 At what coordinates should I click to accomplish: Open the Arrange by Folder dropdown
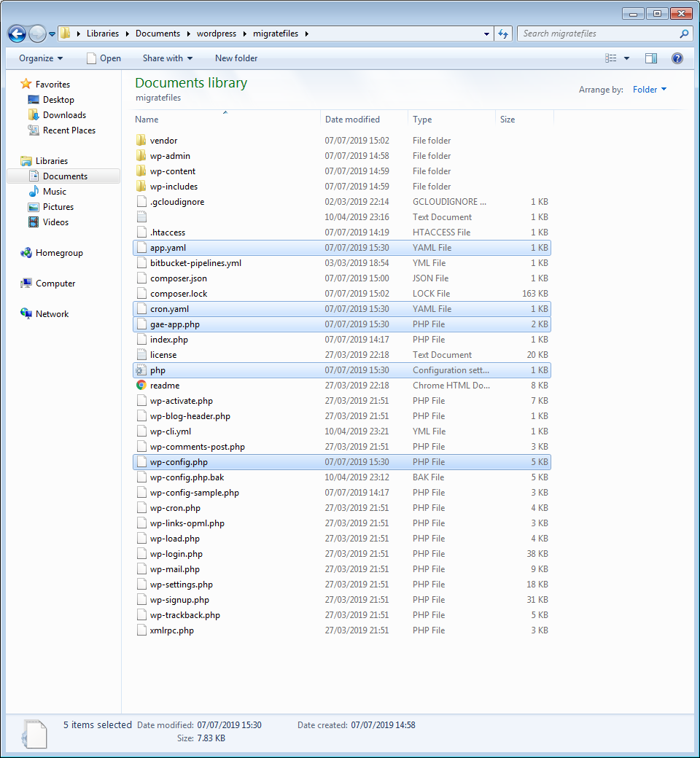[x=649, y=90]
